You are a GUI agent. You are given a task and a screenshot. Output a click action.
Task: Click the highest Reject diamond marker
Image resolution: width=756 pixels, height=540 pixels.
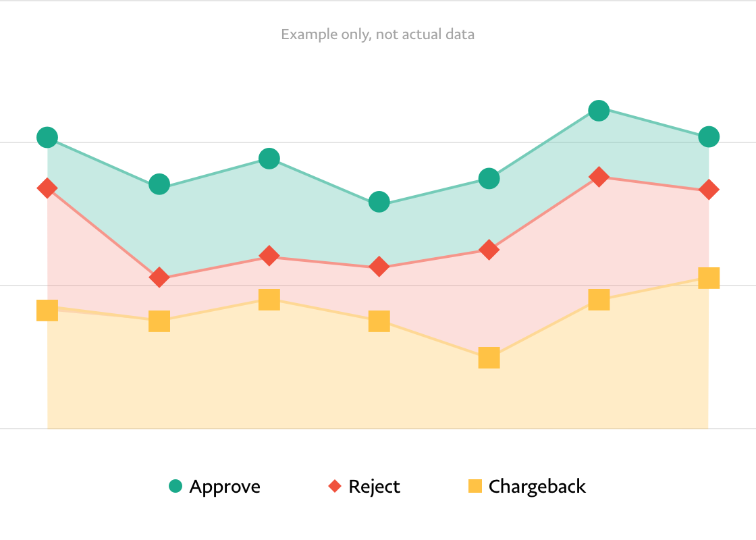pyautogui.click(x=599, y=177)
